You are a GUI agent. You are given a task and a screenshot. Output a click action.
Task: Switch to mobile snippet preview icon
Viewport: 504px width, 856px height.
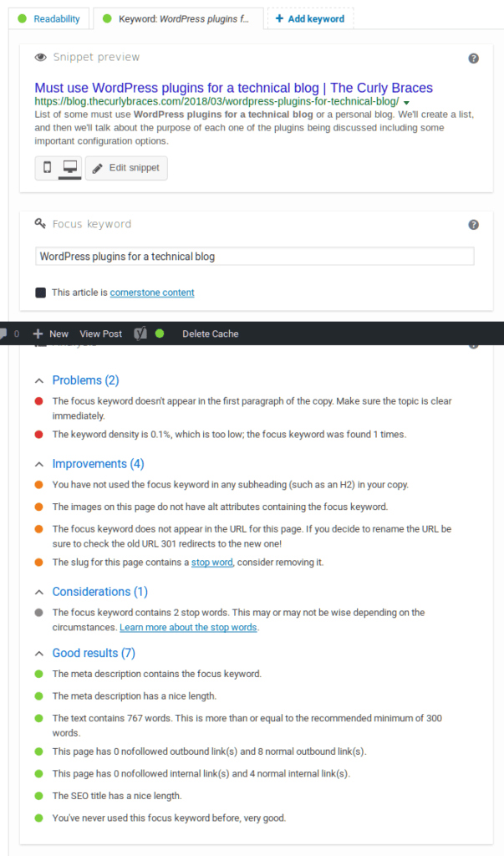pyautogui.click(x=47, y=167)
